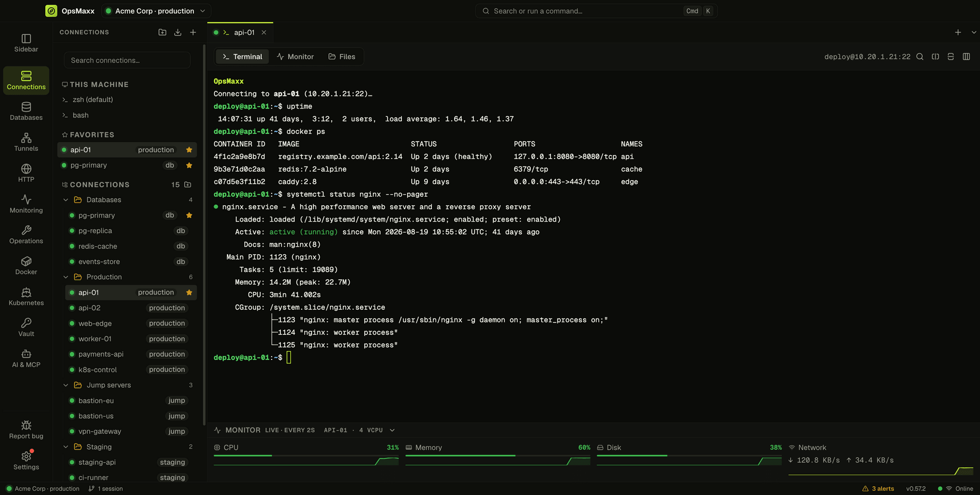Open the Docker section

click(26, 266)
